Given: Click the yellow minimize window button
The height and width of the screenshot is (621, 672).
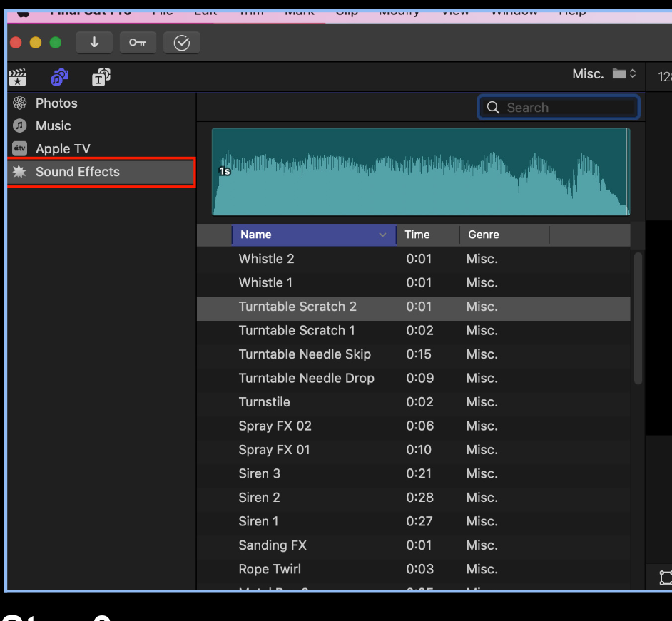Looking at the screenshot, I should [36, 42].
